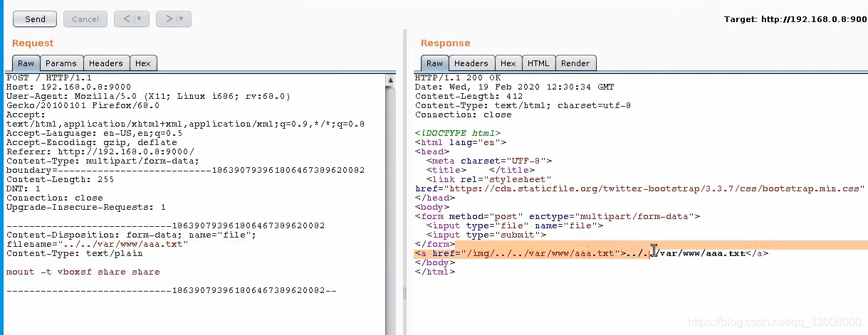Viewport: 868px width, 335px height.
Task: Open the Response Headers tab
Action: click(471, 63)
